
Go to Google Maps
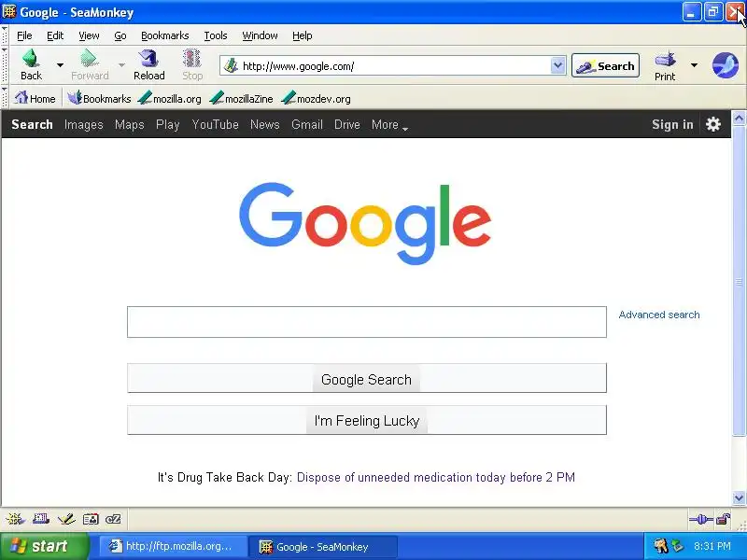click(x=129, y=125)
